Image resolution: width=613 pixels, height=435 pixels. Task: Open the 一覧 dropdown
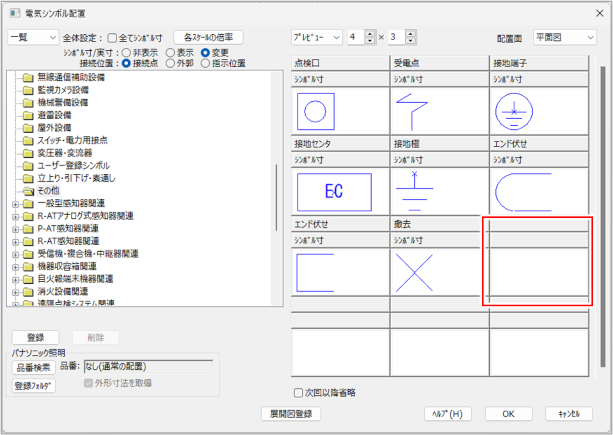(32, 37)
